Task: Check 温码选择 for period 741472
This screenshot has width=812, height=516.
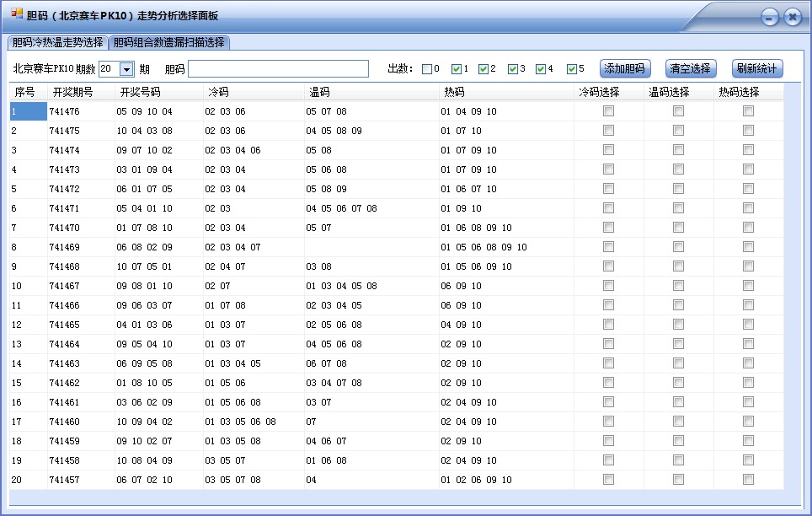Action: 678,188
